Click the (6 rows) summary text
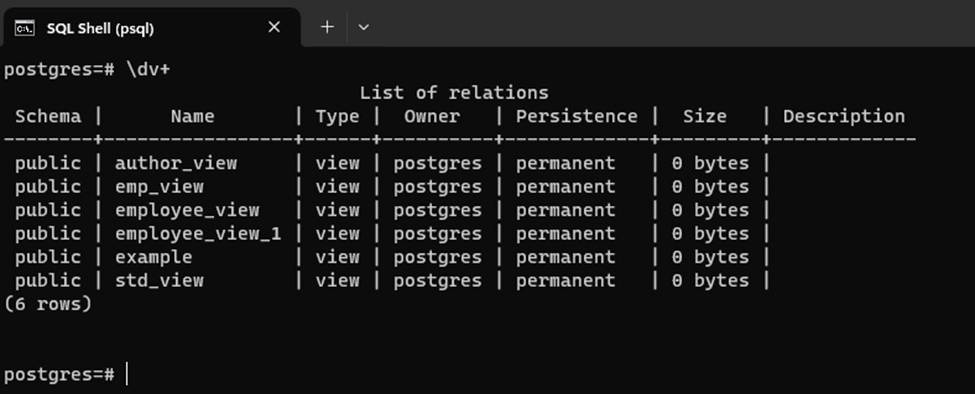 point(48,305)
